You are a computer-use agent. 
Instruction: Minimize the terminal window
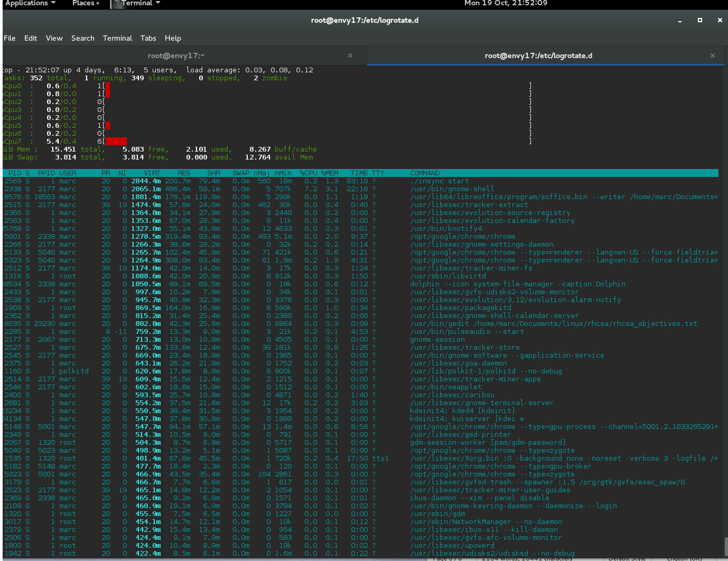[x=680, y=21]
